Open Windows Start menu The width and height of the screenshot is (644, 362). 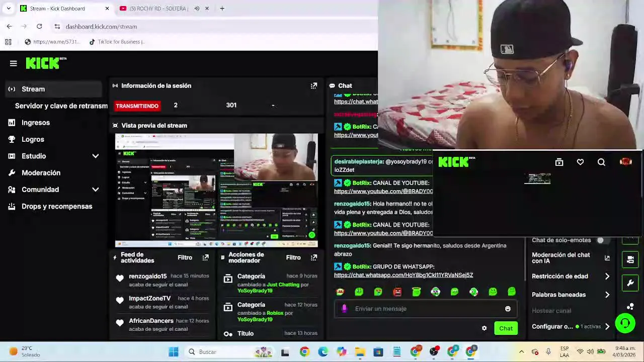point(174,352)
